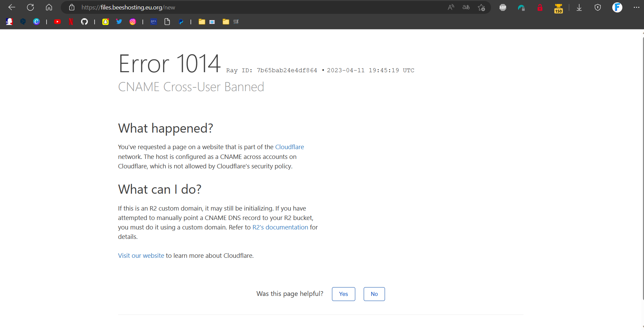Open the Netflix bookmark

(71, 22)
